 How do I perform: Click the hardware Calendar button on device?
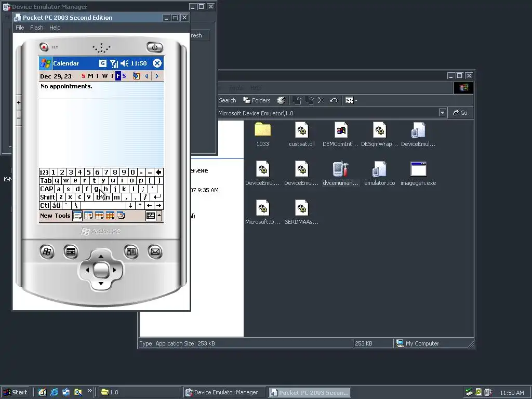point(71,252)
